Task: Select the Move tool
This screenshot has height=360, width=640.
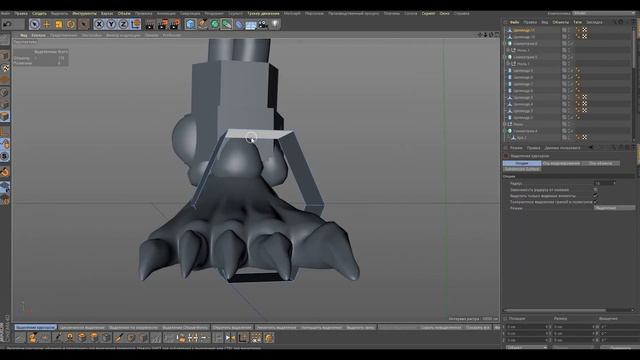Action: 47,24
